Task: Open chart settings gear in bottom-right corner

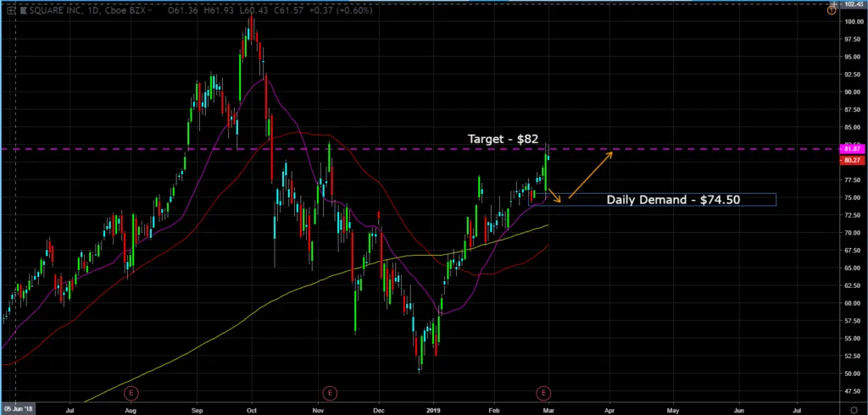Action: (x=854, y=410)
